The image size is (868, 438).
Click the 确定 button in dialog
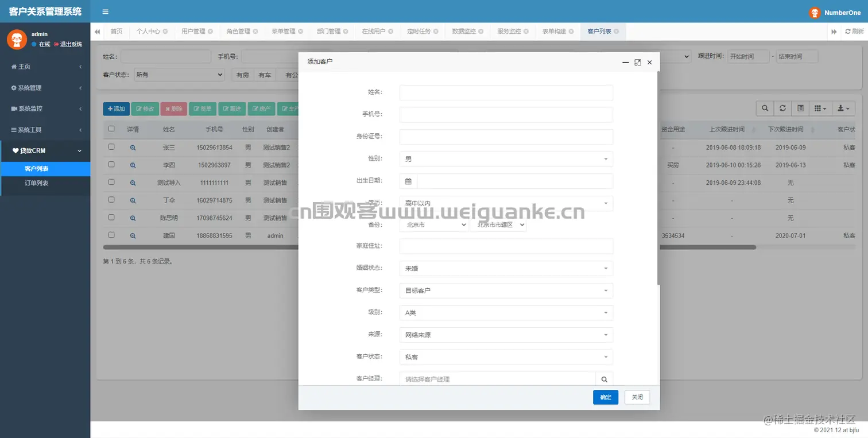[x=606, y=397]
